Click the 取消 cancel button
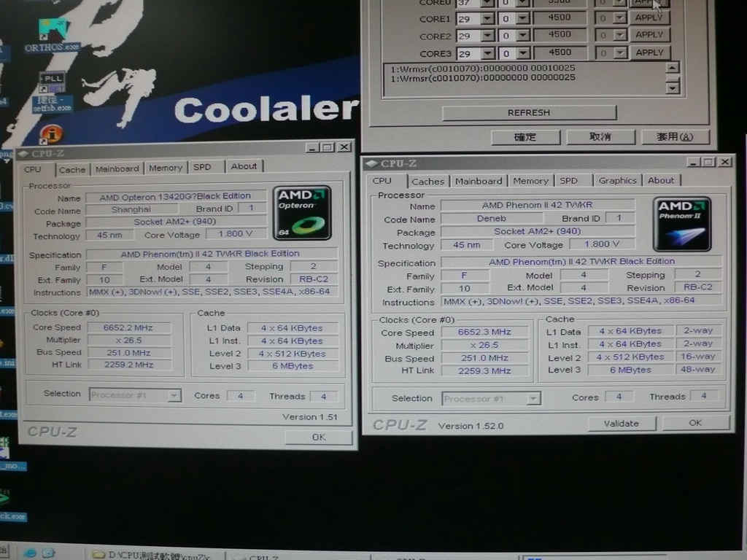Image resolution: width=747 pixels, height=560 pixels. point(600,136)
